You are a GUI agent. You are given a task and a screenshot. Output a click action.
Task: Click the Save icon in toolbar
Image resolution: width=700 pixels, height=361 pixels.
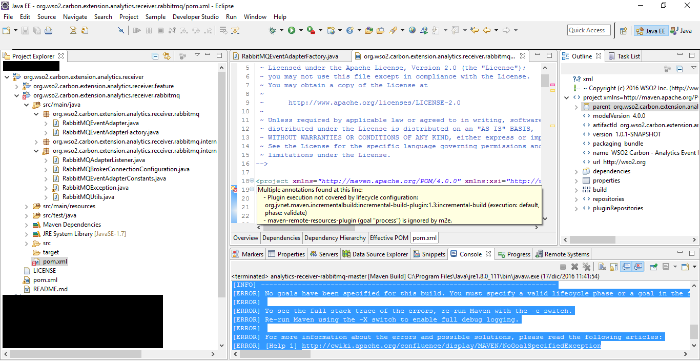tap(25, 30)
